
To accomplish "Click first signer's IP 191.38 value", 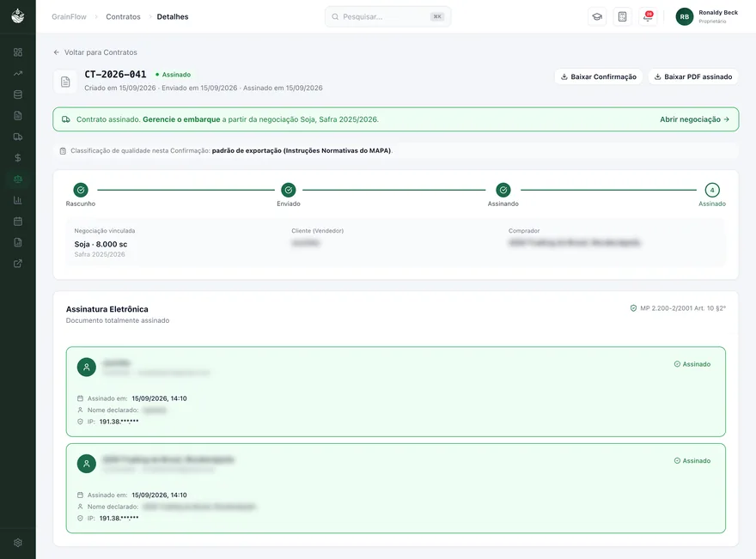I will click(x=119, y=422).
